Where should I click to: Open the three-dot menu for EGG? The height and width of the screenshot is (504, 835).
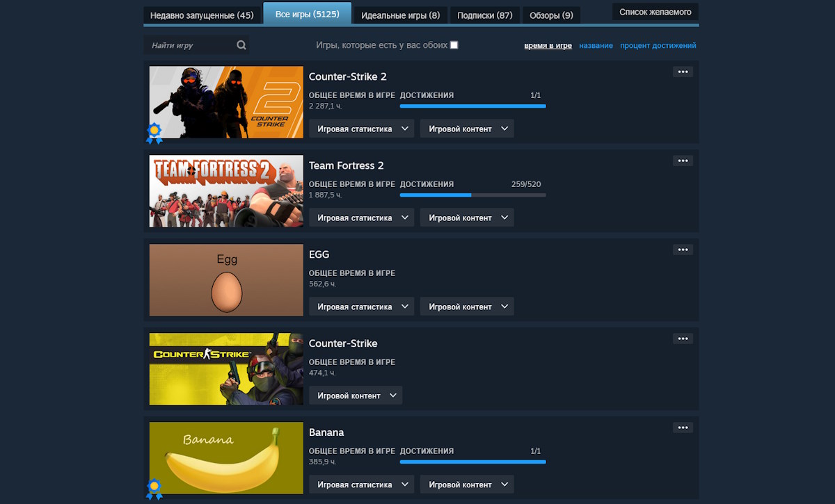pos(683,250)
